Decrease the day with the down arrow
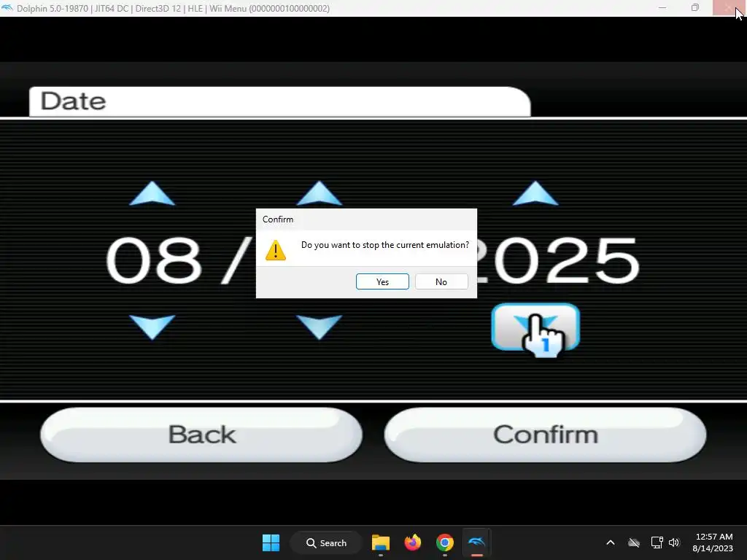Viewport: 747px width, 560px height. 320,327
